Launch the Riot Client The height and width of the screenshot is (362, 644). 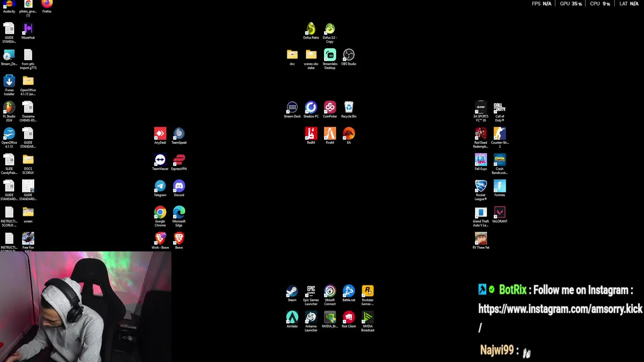click(x=349, y=320)
